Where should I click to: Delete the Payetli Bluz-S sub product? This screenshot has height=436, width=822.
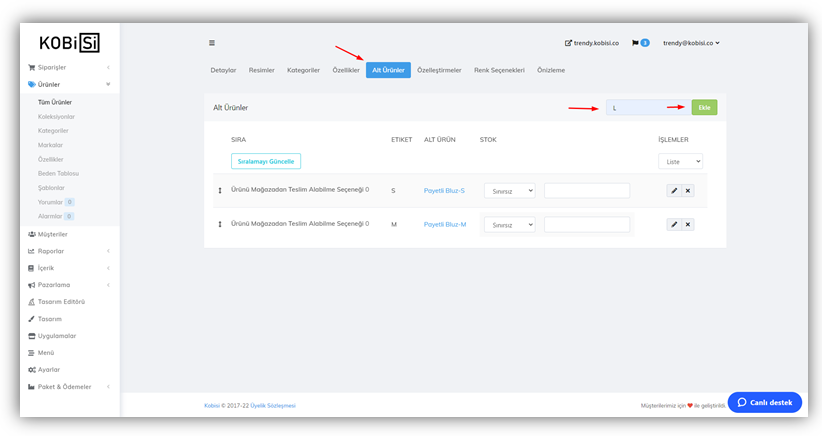(688, 190)
